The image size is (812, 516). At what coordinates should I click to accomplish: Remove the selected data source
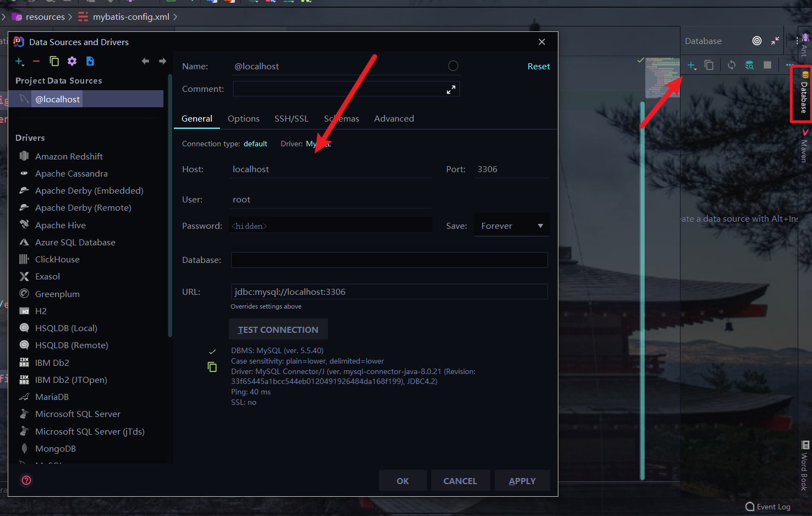[x=36, y=62]
